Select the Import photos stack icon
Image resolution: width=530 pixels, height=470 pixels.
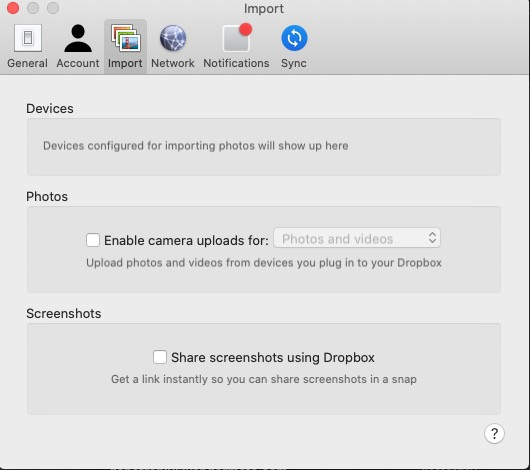[125, 38]
